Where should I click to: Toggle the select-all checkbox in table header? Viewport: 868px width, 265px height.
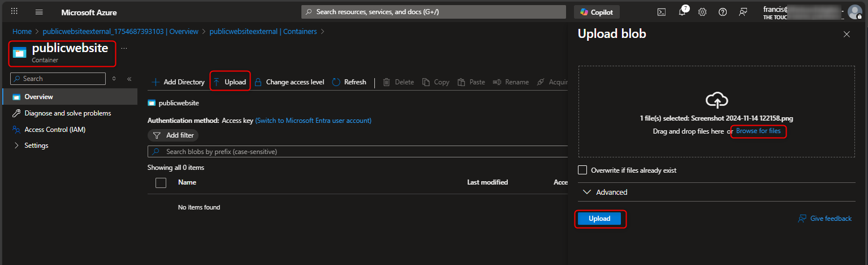pos(161,182)
